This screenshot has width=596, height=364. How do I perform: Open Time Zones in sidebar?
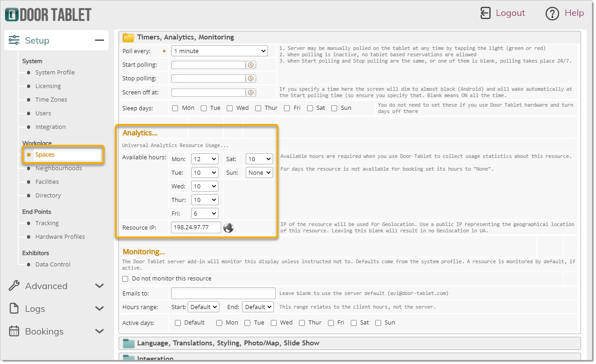tap(51, 100)
